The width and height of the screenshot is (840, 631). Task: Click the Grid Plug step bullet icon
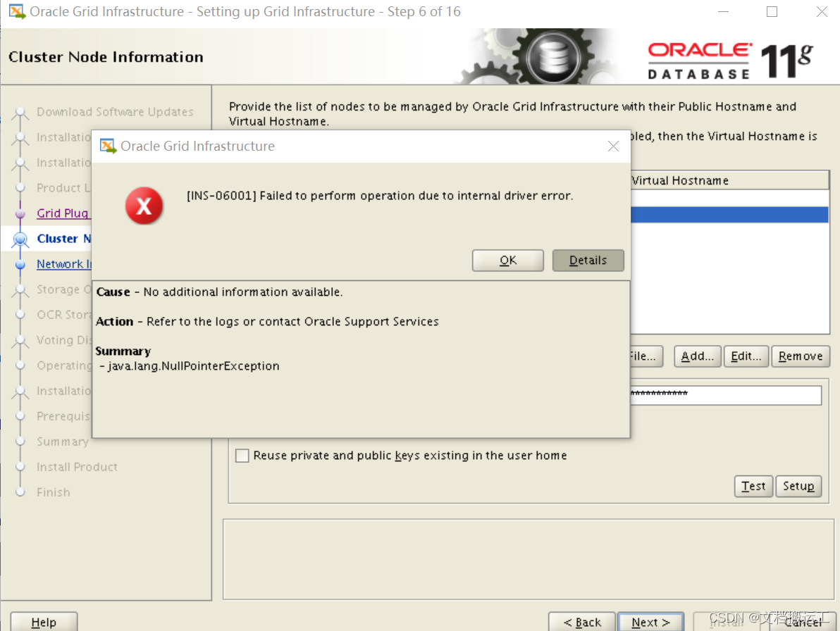click(20, 213)
